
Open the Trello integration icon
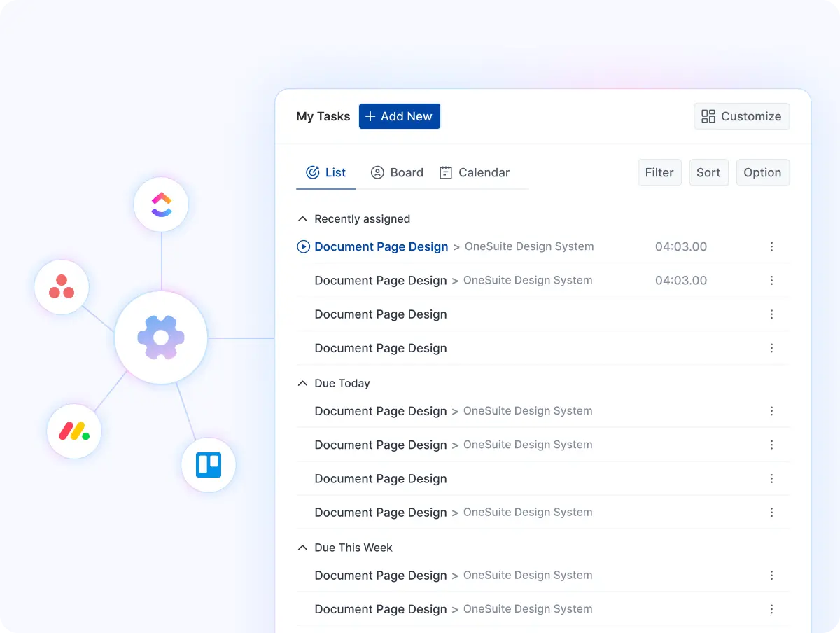pos(209,465)
